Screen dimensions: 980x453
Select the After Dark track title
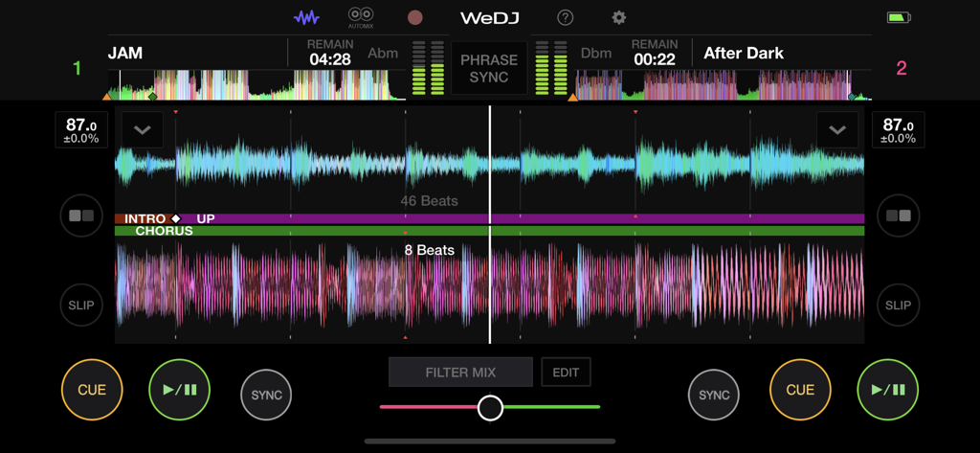(744, 54)
